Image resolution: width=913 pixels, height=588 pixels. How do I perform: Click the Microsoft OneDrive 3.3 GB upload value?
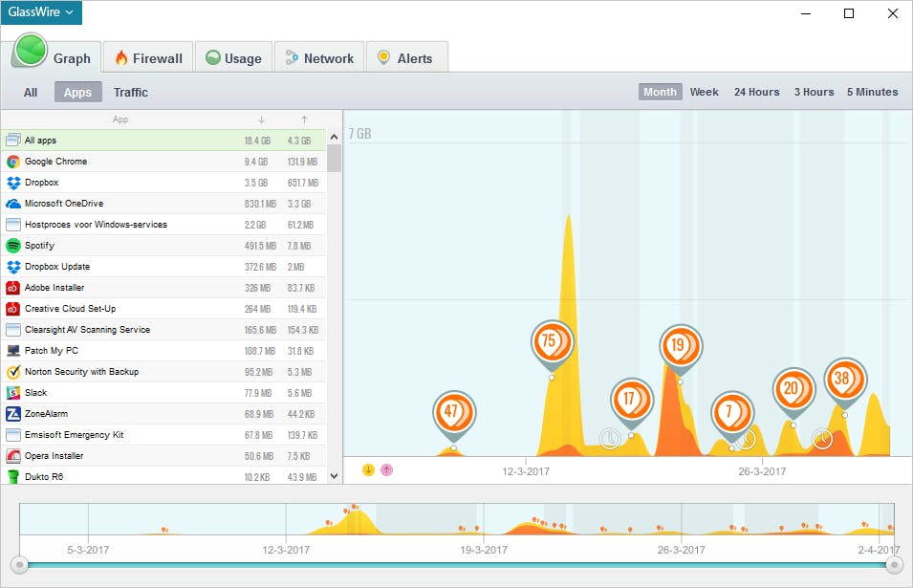pyautogui.click(x=298, y=204)
